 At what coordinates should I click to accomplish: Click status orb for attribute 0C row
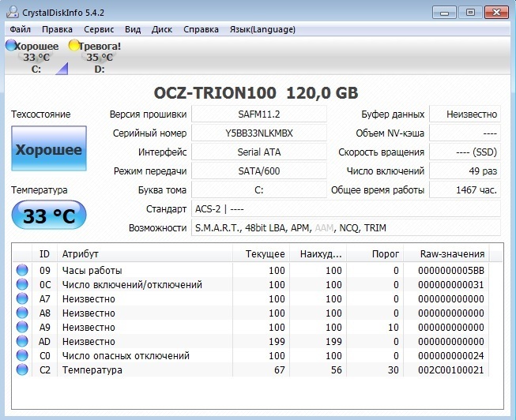pyautogui.click(x=22, y=285)
